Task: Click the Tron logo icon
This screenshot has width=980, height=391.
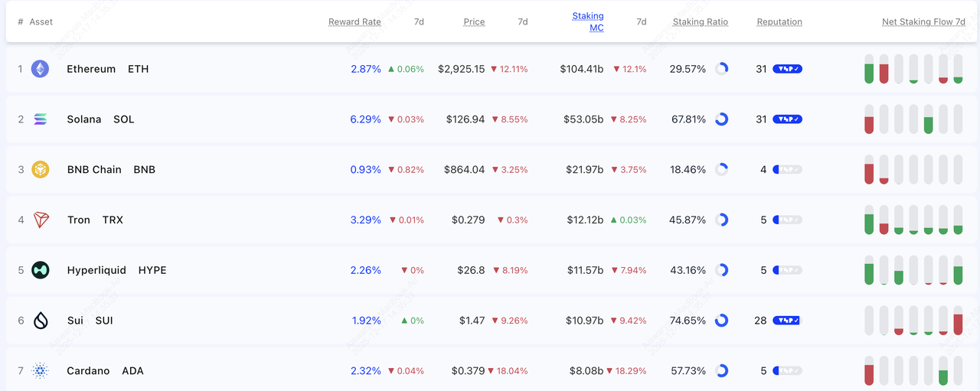Action: [x=40, y=220]
